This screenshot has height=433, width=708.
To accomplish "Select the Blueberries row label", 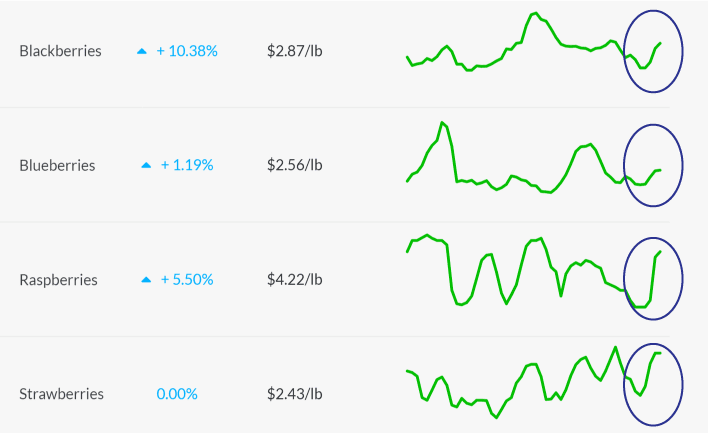I will click(57, 165).
